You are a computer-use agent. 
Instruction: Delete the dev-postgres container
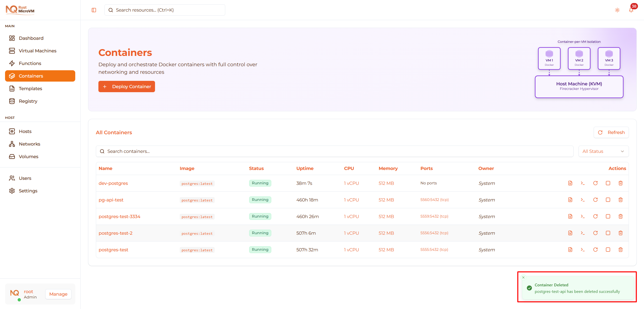[620, 183]
